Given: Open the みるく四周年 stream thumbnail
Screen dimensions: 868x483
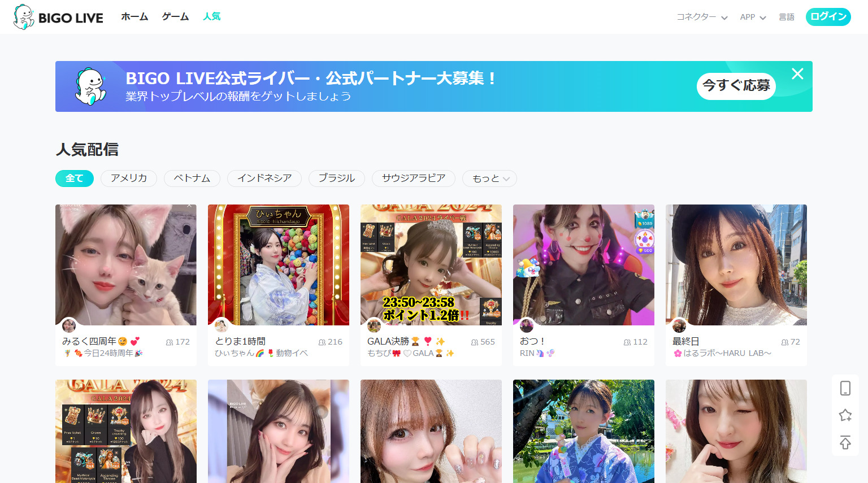Looking at the screenshot, I should (126, 265).
